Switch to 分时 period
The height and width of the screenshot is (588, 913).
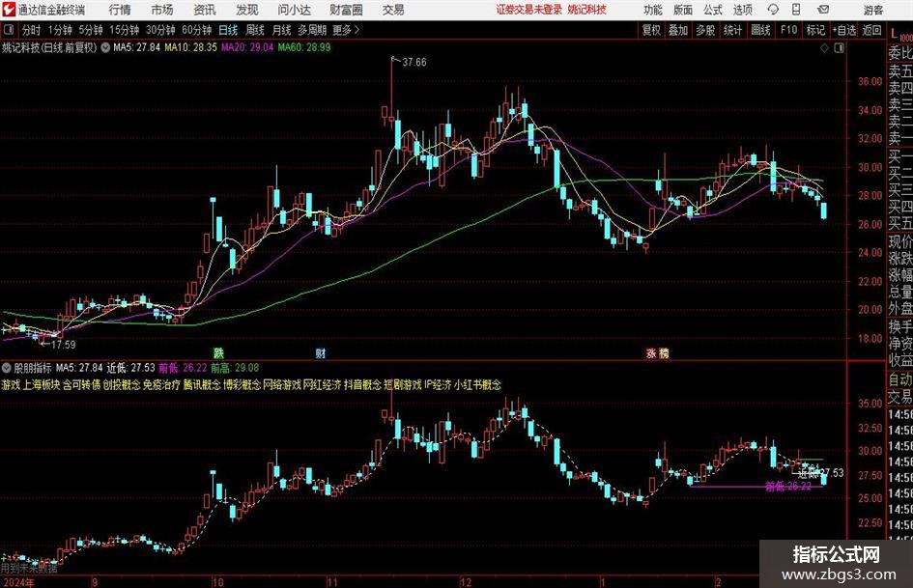pyautogui.click(x=31, y=30)
